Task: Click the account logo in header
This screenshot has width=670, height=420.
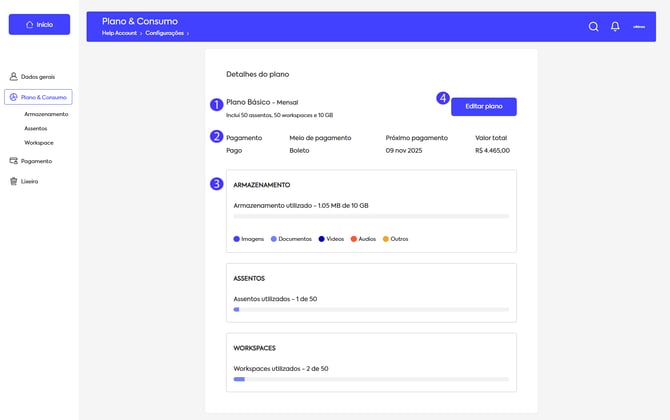Action: click(639, 27)
